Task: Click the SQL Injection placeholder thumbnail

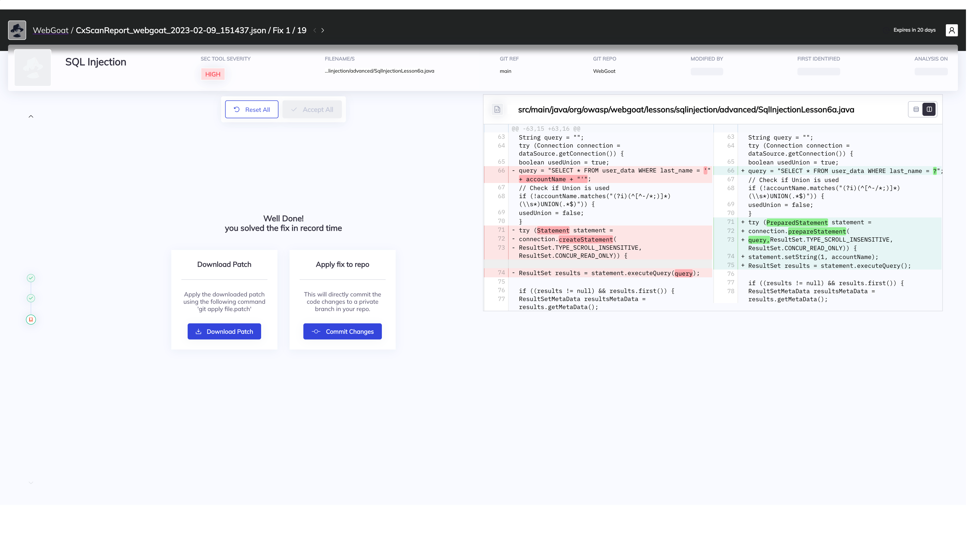Action: (x=33, y=68)
